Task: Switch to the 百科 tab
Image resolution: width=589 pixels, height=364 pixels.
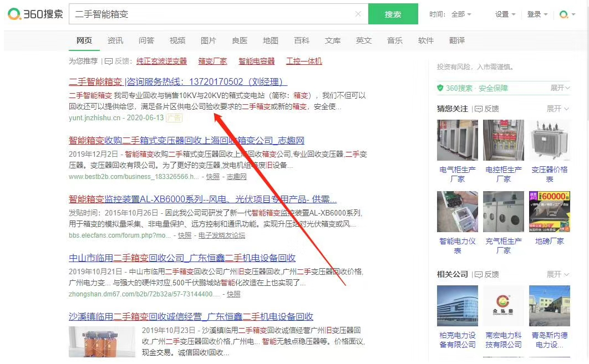Action: coord(302,40)
